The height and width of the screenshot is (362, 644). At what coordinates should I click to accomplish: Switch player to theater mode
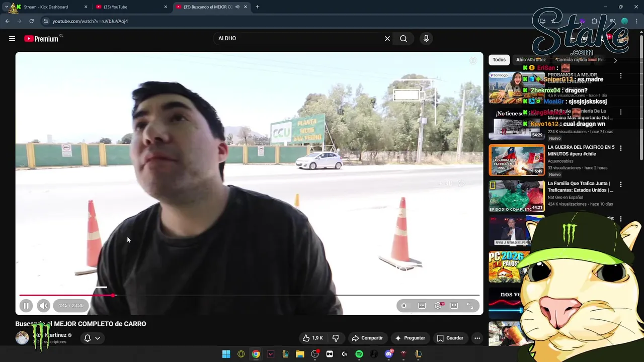pyautogui.click(x=454, y=305)
